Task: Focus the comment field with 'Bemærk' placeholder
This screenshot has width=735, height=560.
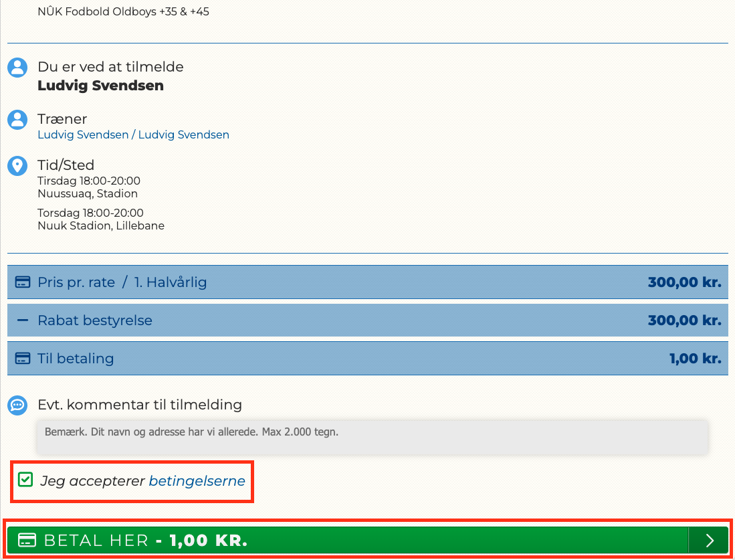Action: coord(372,437)
